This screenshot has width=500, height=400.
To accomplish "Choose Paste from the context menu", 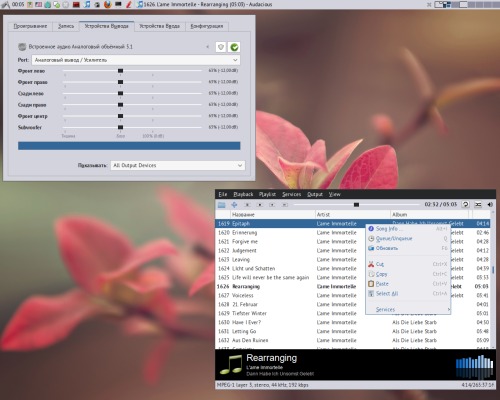I will coord(408,284).
